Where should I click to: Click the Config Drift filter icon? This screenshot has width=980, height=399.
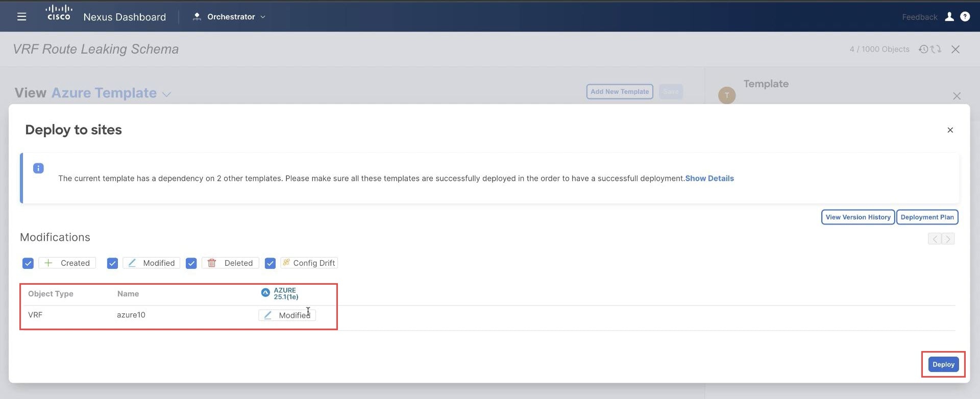coord(286,262)
